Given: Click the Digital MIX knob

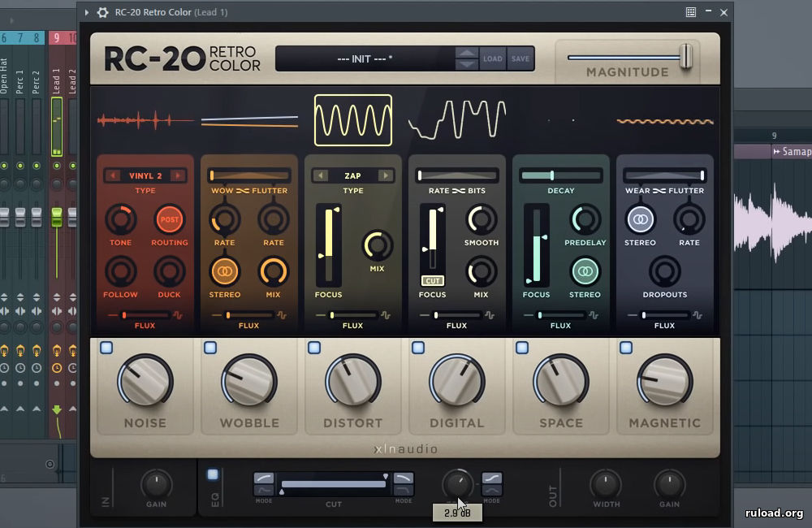Looking at the screenshot, I should [482, 271].
